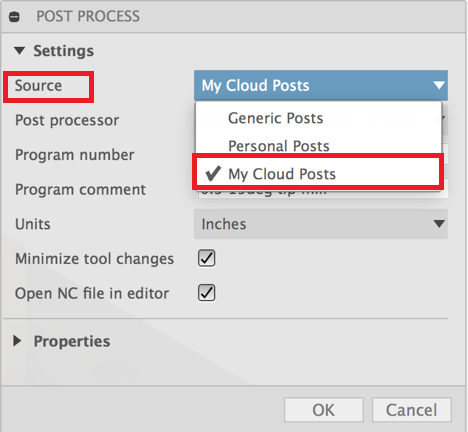This screenshot has height=432, width=468.
Task: Collapse the Settings section triangle
Action: pos(19,51)
